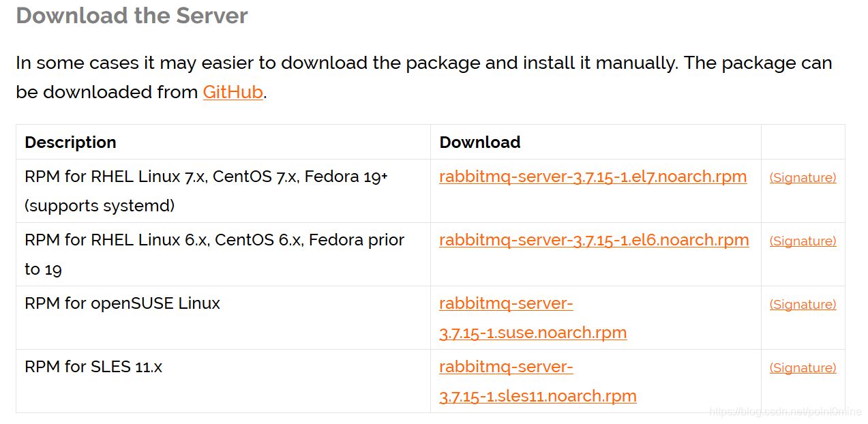Select the RHEL Linux 7.x description cell
Screen dimensions: 868x424
point(223,191)
